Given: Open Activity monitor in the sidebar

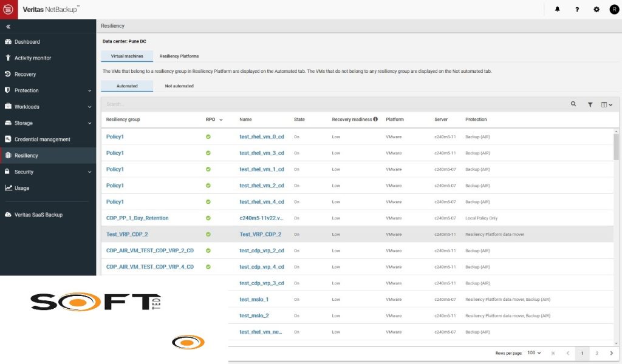Looking at the screenshot, I should pyautogui.click(x=33, y=58).
